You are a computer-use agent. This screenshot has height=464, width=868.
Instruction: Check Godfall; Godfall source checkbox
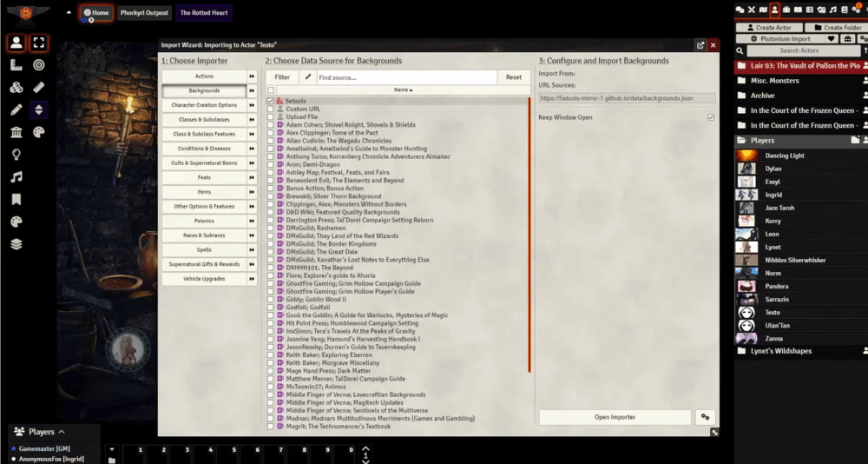(270, 307)
